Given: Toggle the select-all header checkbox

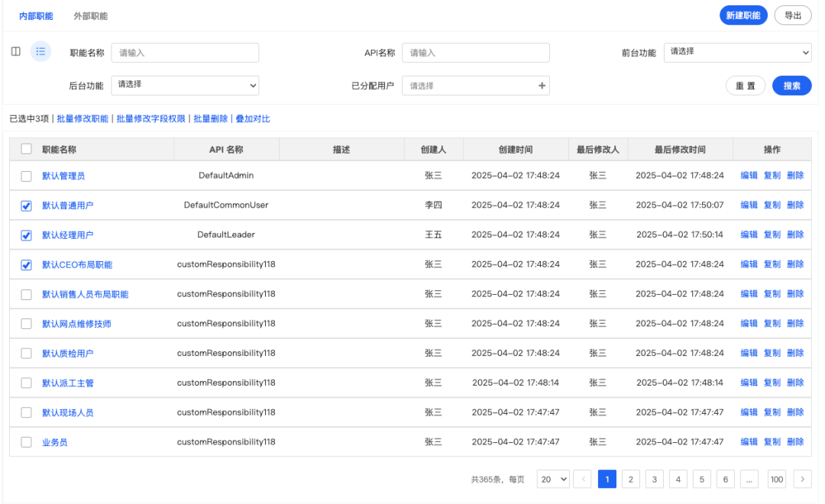Looking at the screenshot, I should [x=27, y=150].
